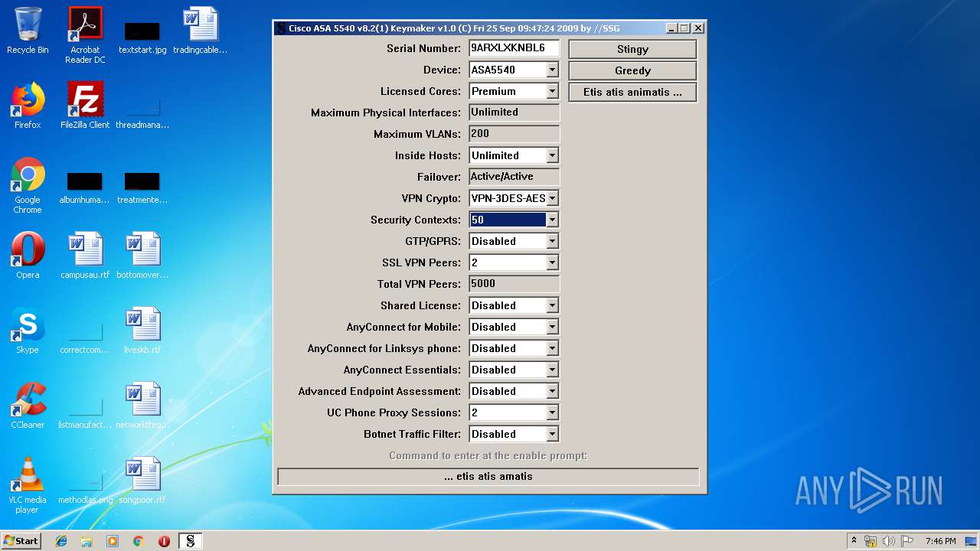Open CCleaner desktop shortcut
The image size is (980, 551).
(x=28, y=406)
